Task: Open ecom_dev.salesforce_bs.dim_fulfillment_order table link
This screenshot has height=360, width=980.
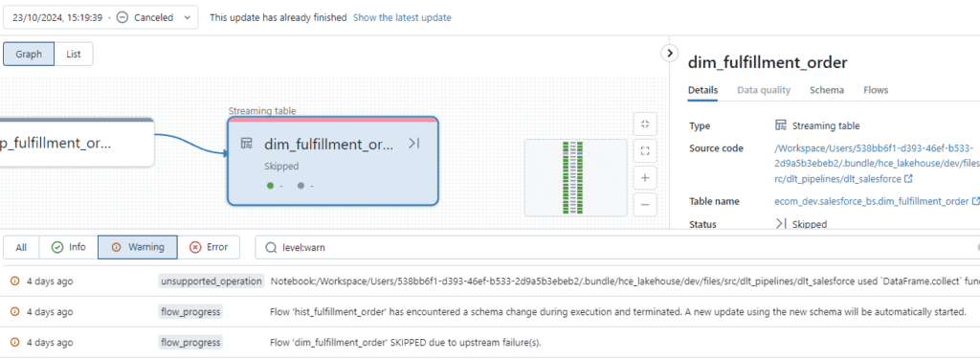Action: [x=871, y=201]
